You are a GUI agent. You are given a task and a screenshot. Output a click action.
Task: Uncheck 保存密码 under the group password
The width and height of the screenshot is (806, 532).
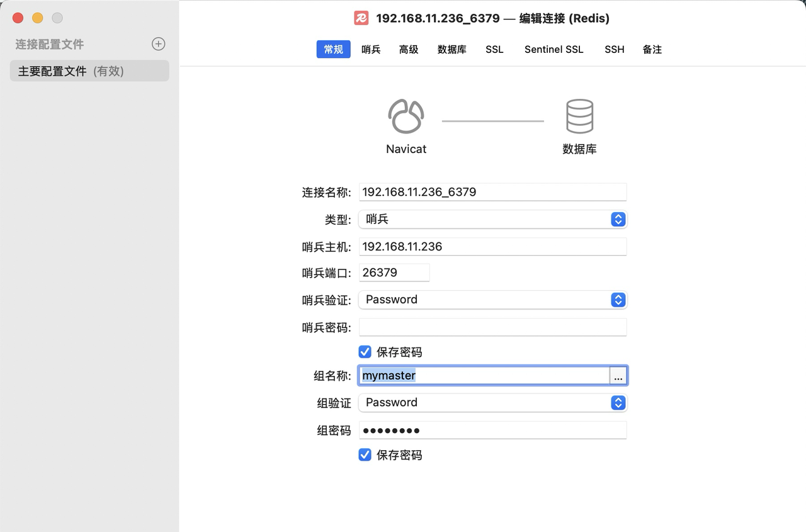coord(365,455)
